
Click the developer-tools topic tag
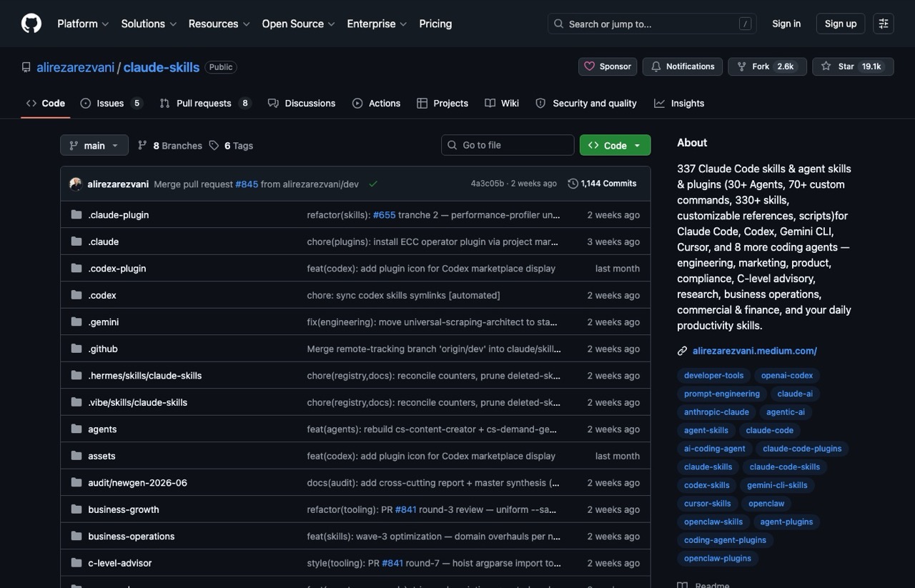coord(713,375)
